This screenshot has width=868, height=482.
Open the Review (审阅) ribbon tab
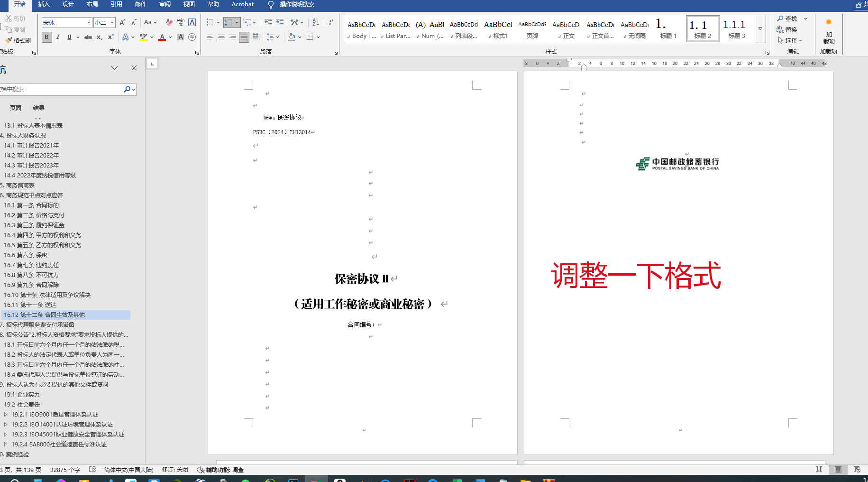coord(165,4)
